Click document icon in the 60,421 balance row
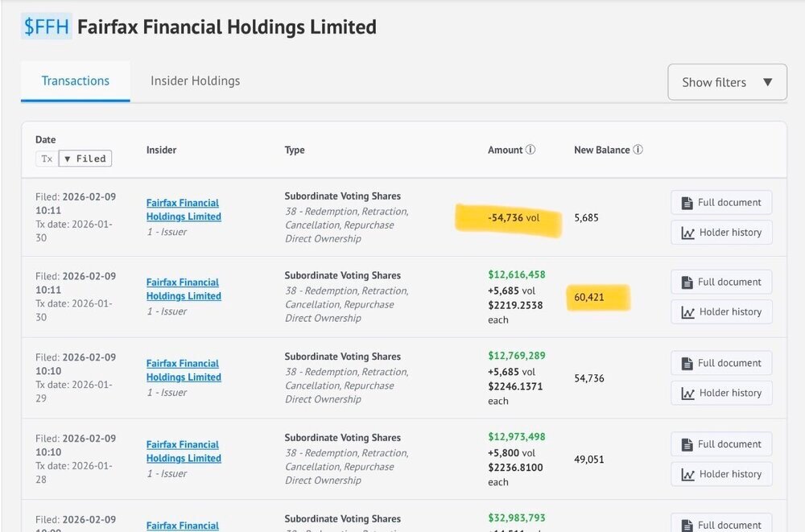 coord(687,282)
